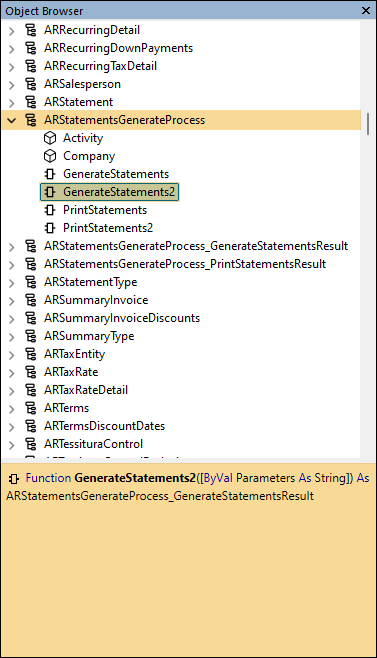
Task: Select the PrintStatements method
Action: [x=105, y=210]
